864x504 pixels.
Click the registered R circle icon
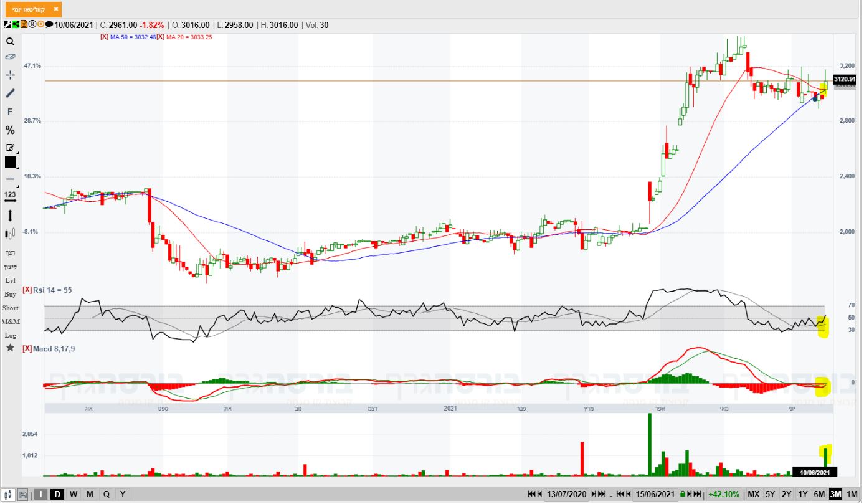tap(32, 25)
